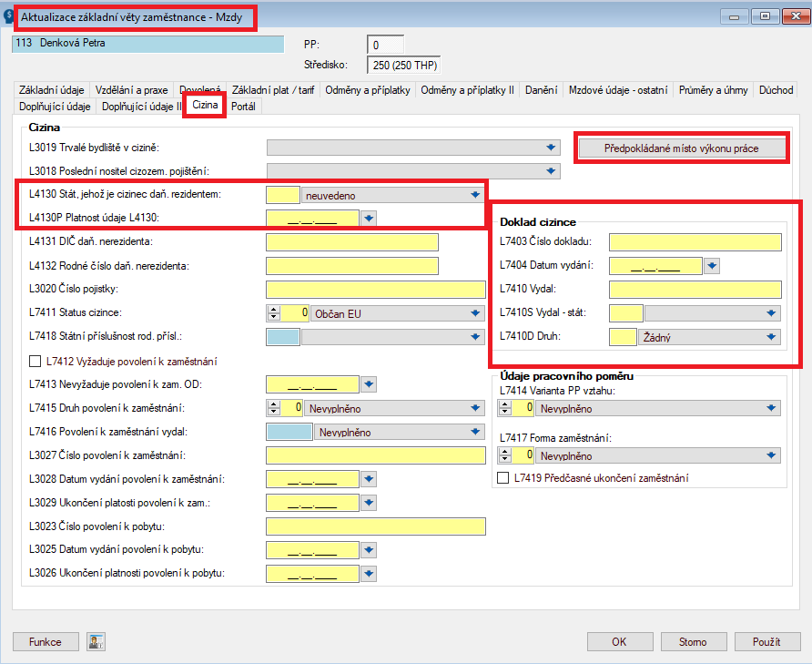Click Předpokládané místo výkonu práce button
The image size is (812, 664).
click(681, 148)
